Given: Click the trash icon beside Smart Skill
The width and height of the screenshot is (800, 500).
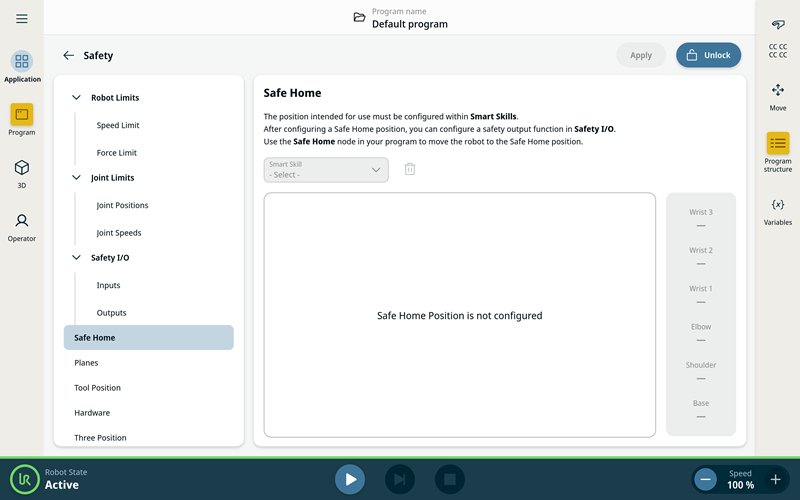Looking at the screenshot, I should point(410,170).
